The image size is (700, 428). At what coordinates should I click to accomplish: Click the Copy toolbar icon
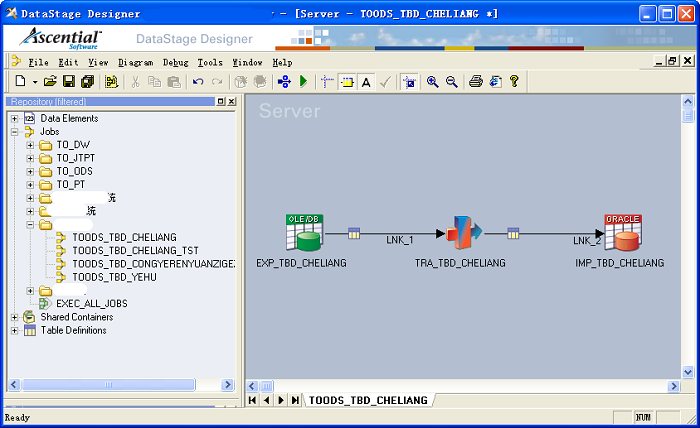pyautogui.click(x=154, y=81)
